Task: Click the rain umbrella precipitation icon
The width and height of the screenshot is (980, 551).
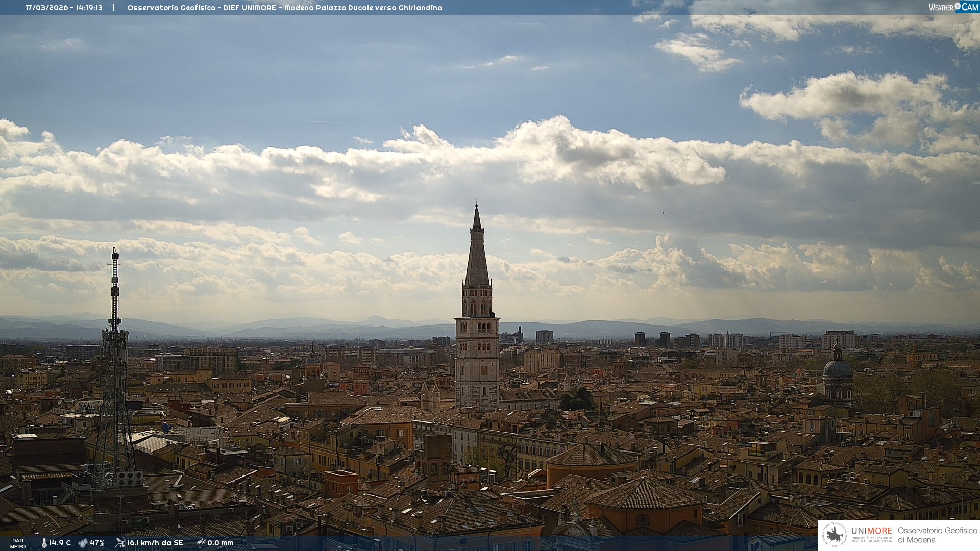Action: pyautogui.click(x=201, y=543)
